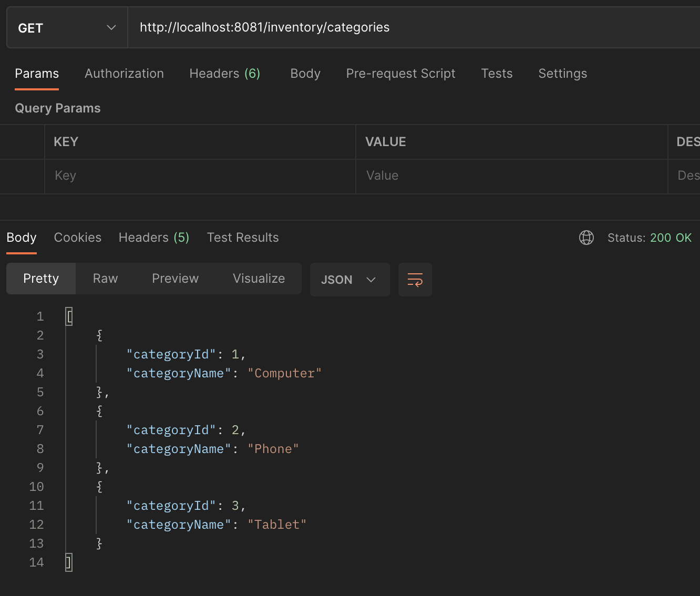
Task: Switch to Raw response view
Action: [x=105, y=279]
